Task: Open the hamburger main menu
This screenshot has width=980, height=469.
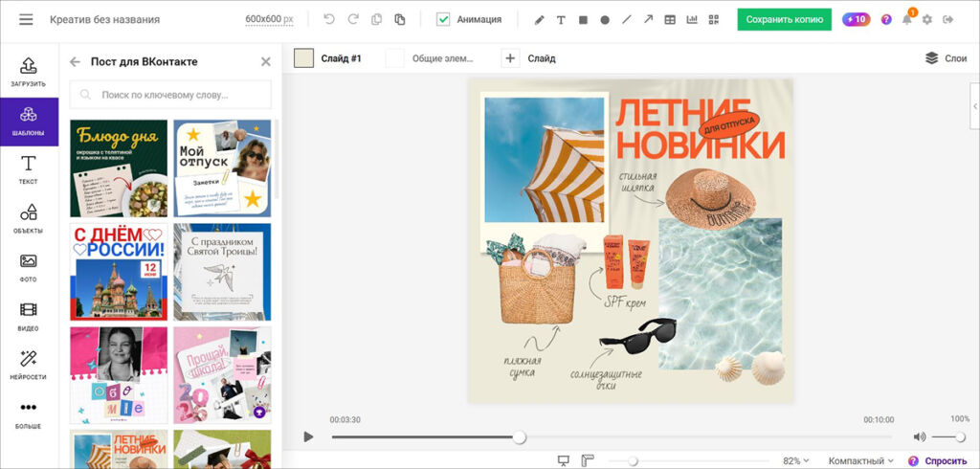Action: tap(26, 19)
